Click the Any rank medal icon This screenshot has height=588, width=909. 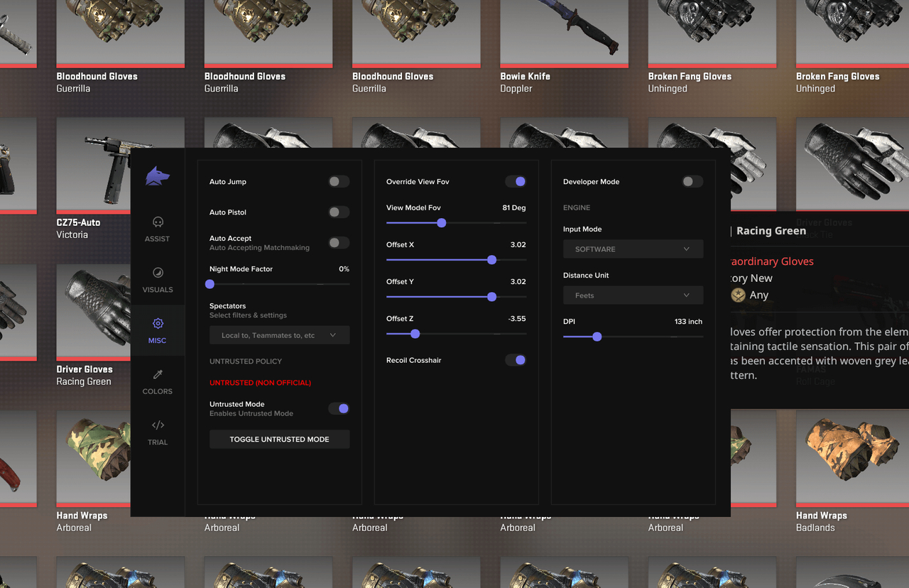click(738, 295)
